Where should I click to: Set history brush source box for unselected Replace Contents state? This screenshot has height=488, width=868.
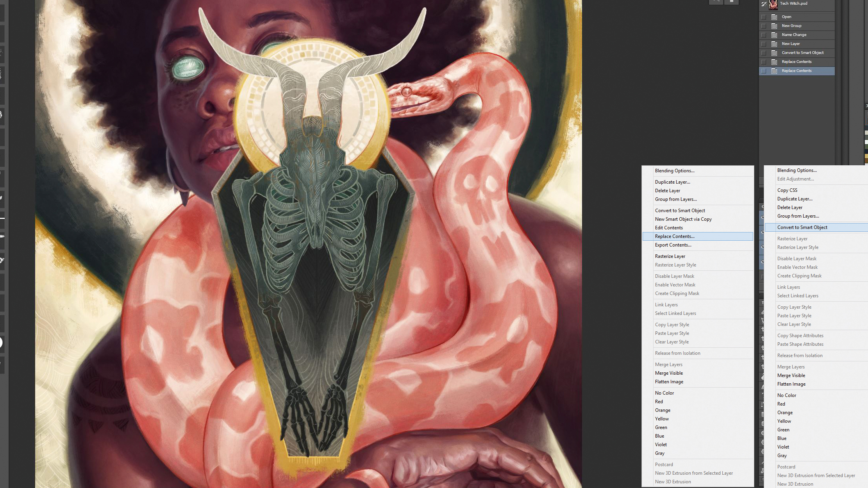764,62
